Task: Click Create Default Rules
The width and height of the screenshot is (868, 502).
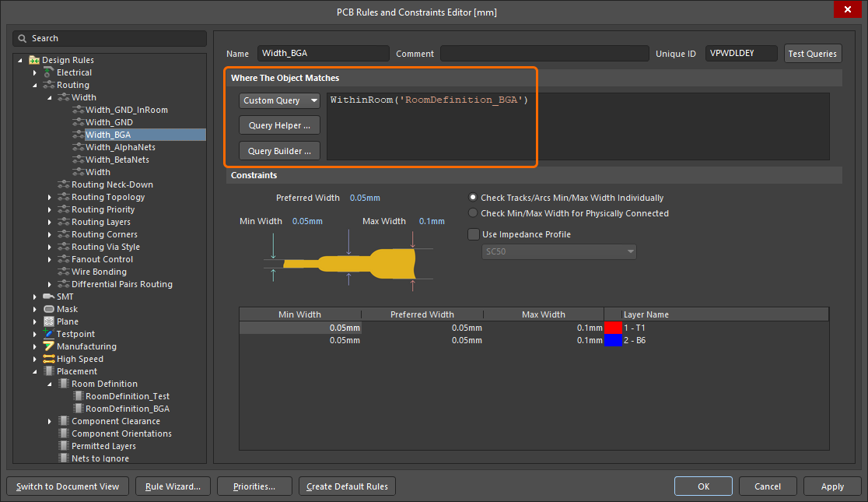Action: [x=347, y=486]
